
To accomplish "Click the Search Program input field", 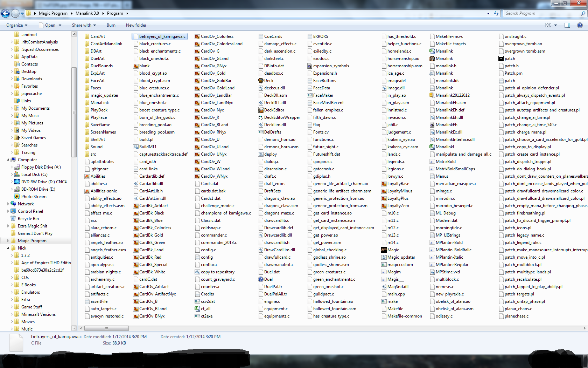I will [541, 13].
